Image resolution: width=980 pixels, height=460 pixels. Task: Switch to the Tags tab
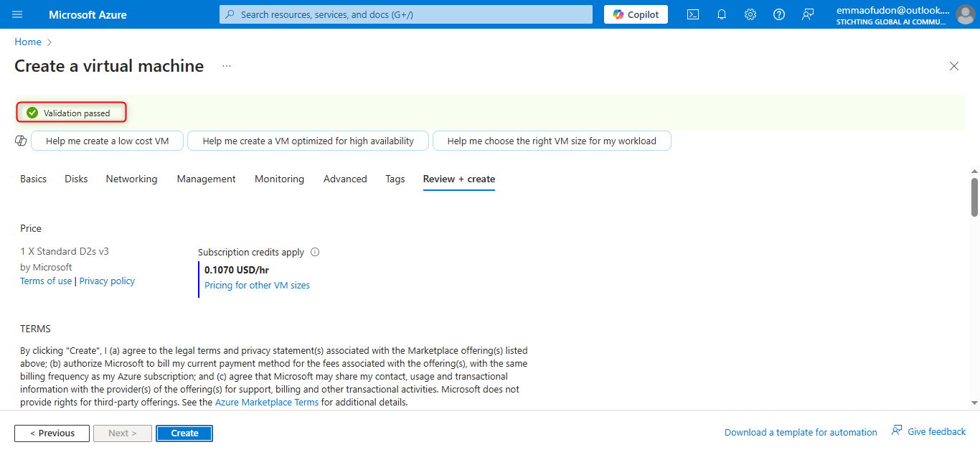tap(395, 179)
